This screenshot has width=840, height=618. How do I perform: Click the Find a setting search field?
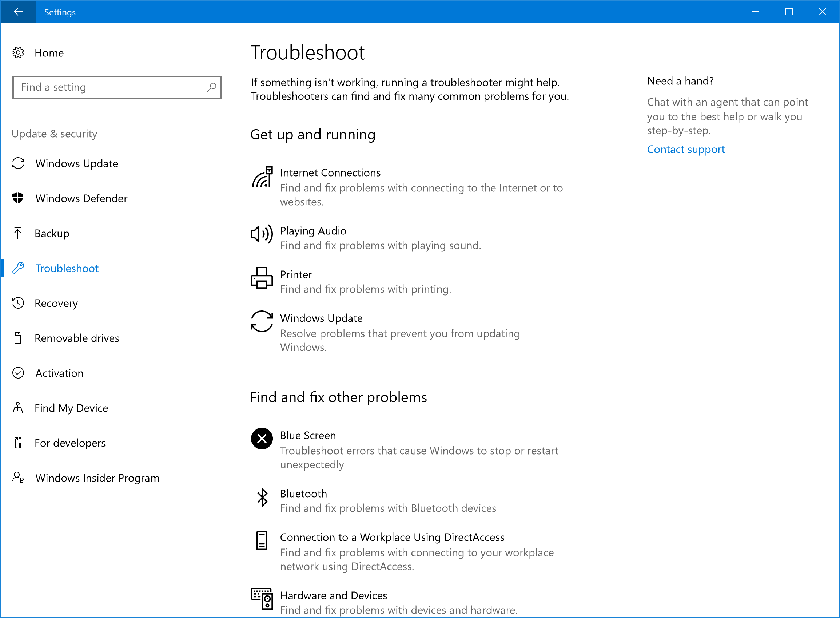(118, 87)
